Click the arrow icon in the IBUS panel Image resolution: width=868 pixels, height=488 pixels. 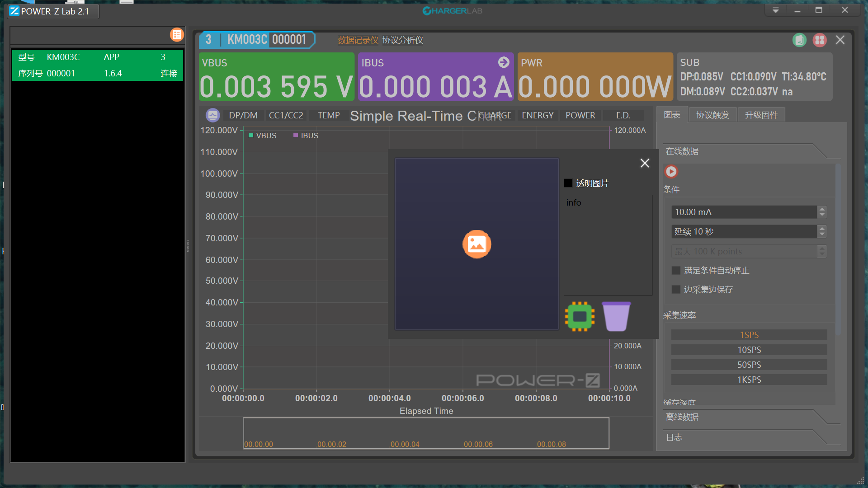pos(504,62)
